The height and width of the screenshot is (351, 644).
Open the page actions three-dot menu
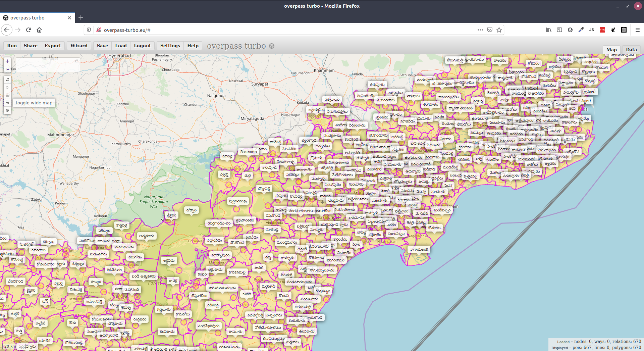[x=480, y=30]
